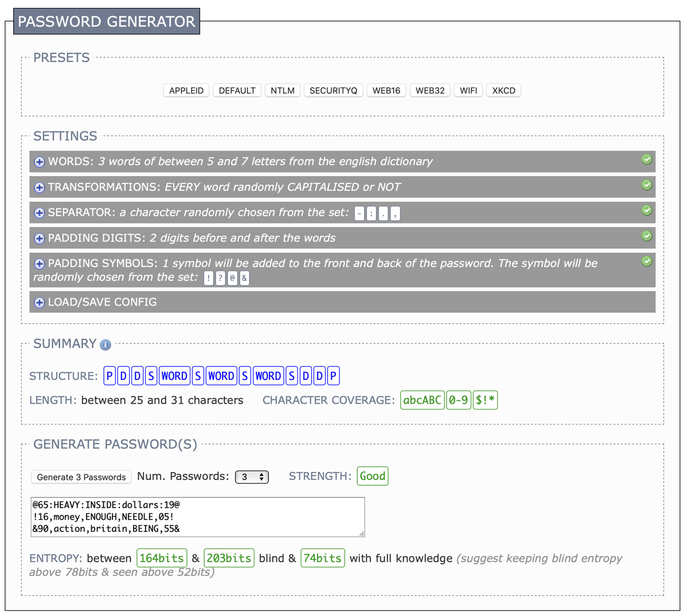Expand the Words settings section
The width and height of the screenshot is (687, 616).
(40, 162)
